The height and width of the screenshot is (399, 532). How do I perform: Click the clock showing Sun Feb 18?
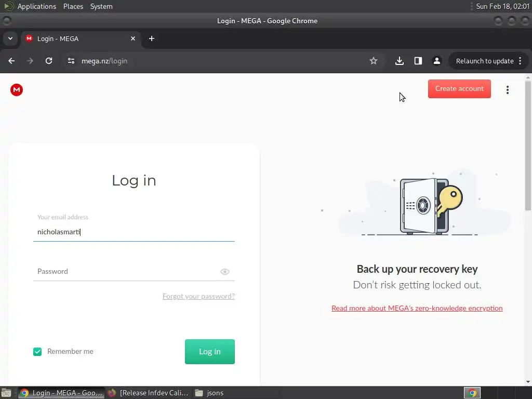point(502,6)
